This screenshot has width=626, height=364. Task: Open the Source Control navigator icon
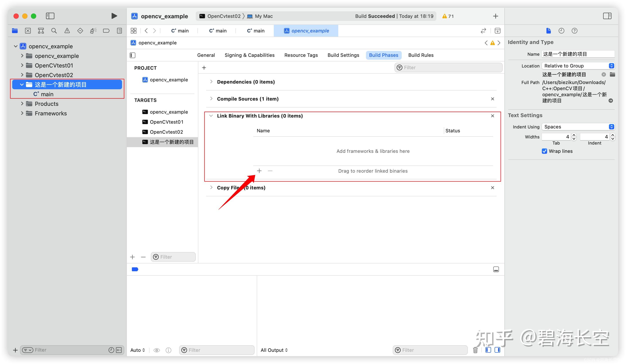point(28,31)
